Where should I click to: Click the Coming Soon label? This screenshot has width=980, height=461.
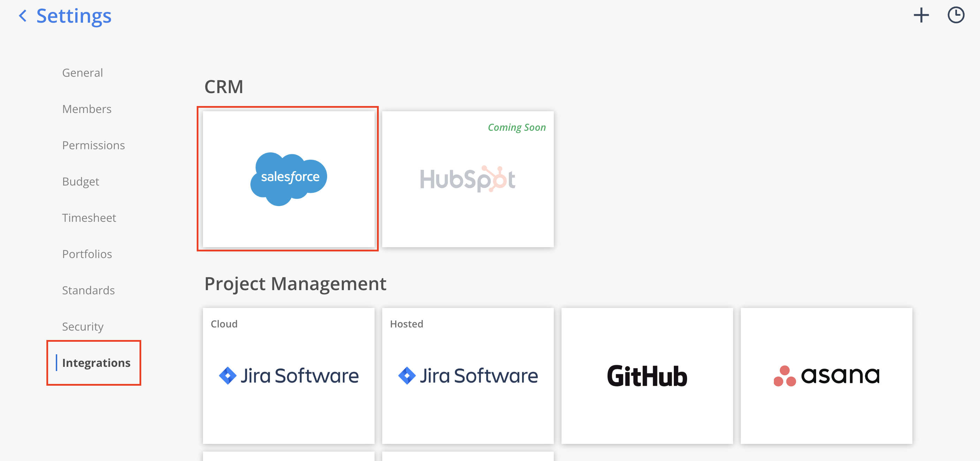coord(516,127)
